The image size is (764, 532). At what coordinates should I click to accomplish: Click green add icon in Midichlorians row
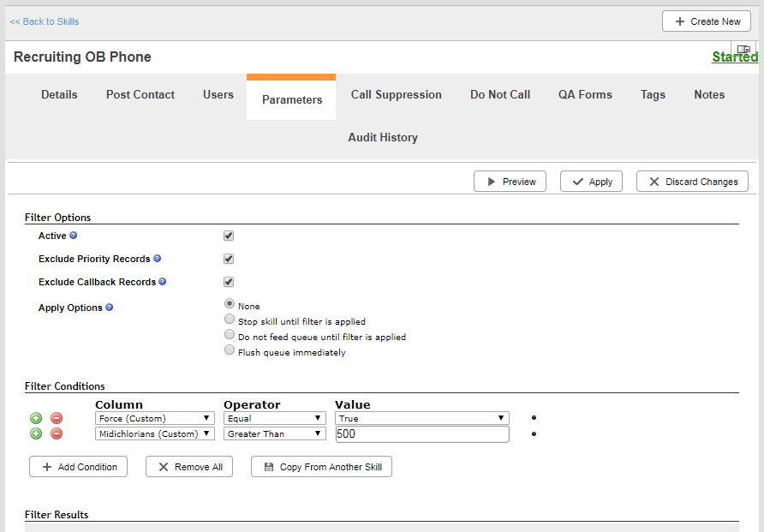pyautogui.click(x=36, y=433)
